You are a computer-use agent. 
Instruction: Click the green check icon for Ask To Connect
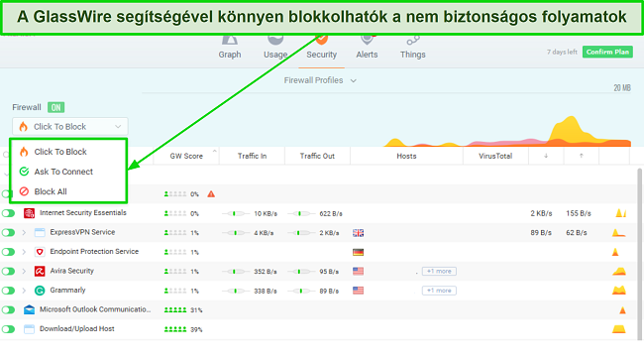24,172
